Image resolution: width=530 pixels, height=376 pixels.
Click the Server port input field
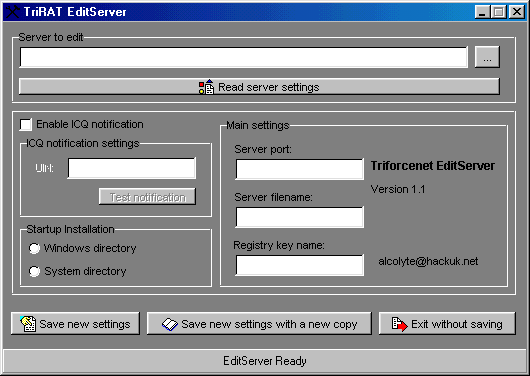click(300, 169)
